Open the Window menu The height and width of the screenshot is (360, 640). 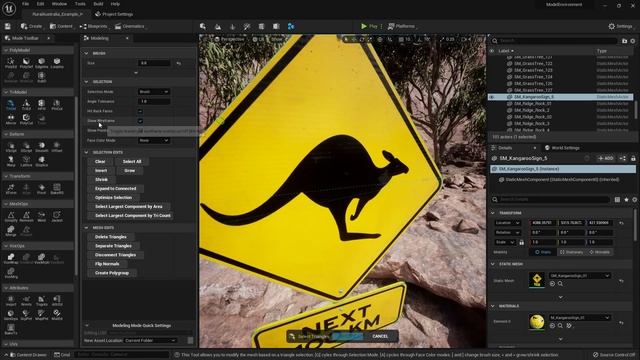[59, 4]
